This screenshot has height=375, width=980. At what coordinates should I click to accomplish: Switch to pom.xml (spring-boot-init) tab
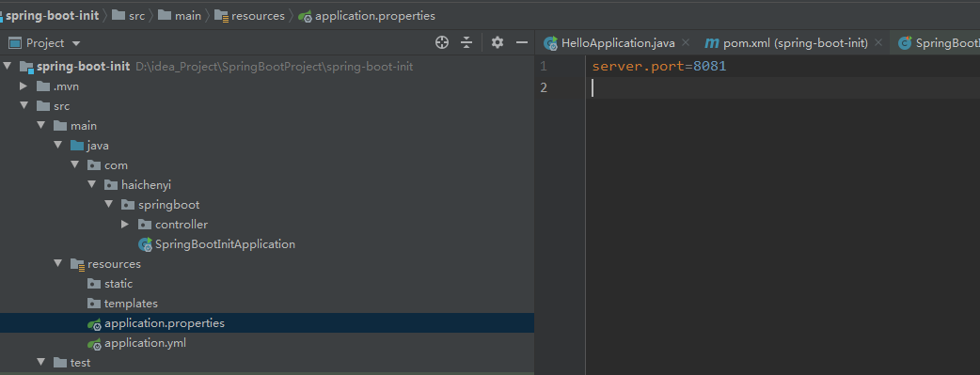pyautogui.click(x=795, y=43)
